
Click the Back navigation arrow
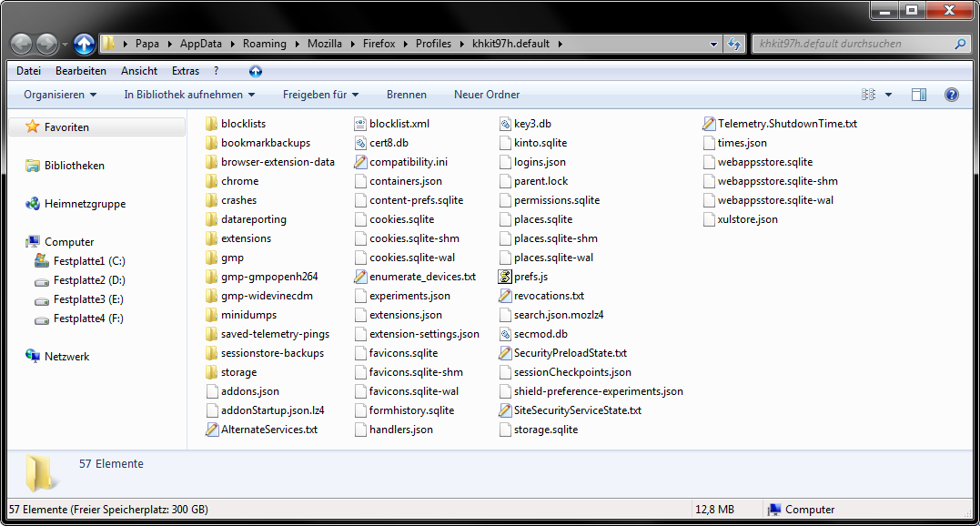tap(21, 44)
